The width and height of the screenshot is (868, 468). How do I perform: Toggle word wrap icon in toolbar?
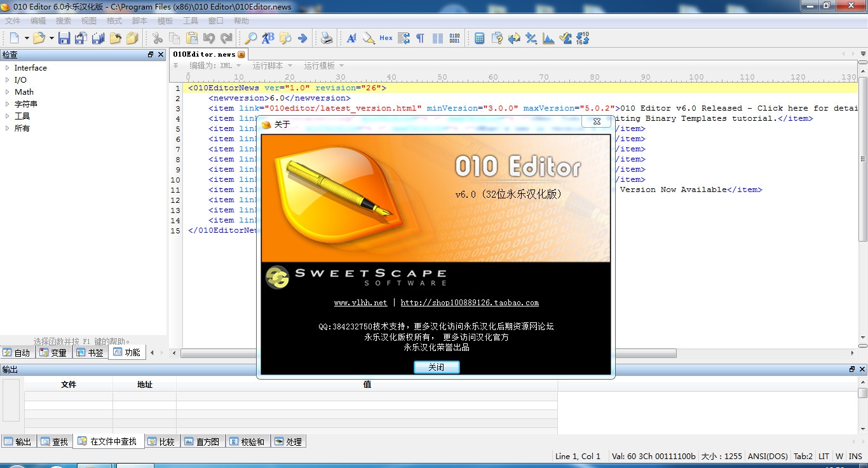(403, 38)
